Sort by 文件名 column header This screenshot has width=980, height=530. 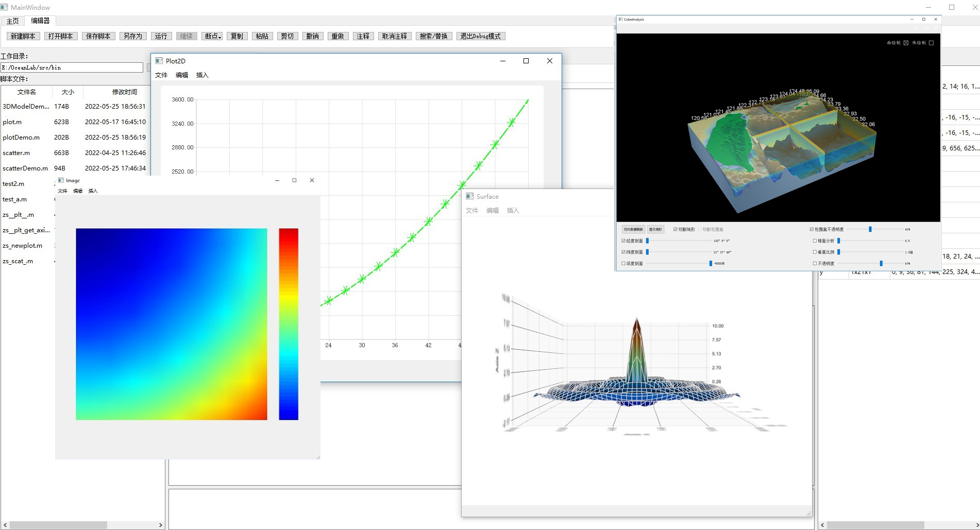point(27,92)
